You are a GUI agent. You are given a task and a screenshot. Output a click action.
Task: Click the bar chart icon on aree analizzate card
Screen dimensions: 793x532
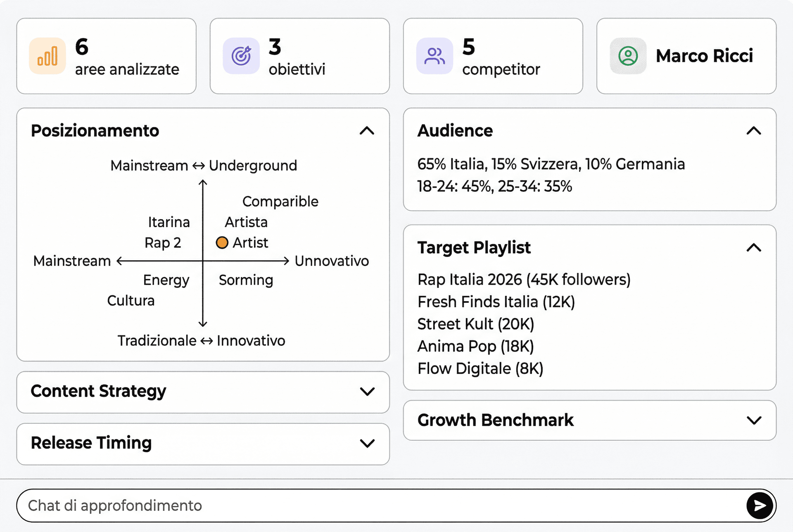click(x=47, y=56)
